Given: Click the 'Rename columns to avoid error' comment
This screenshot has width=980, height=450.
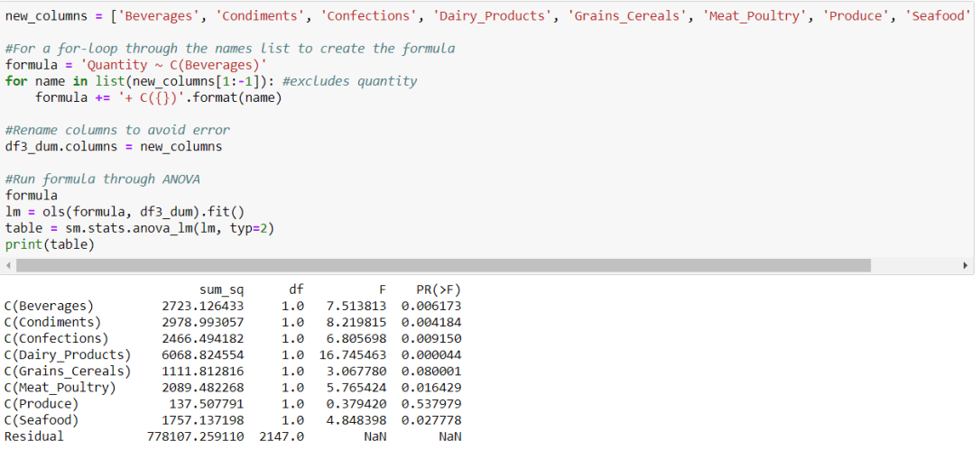Looking at the screenshot, I should click(117, 130).
